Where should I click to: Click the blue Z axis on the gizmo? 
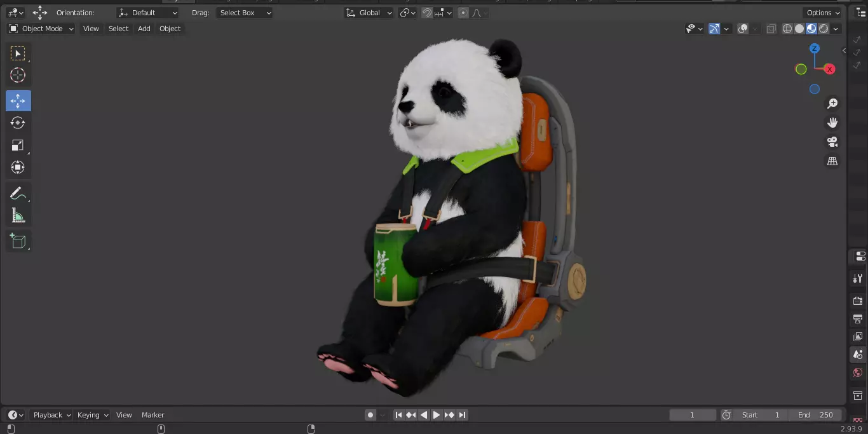pyautogui.click(x=815, y=48)
